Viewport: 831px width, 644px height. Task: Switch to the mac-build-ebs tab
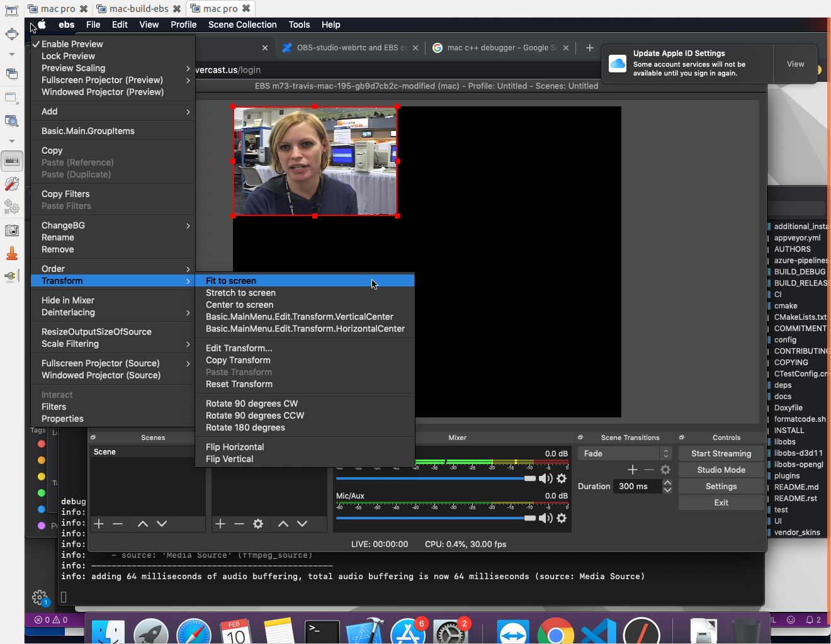[x=138, y=8]
